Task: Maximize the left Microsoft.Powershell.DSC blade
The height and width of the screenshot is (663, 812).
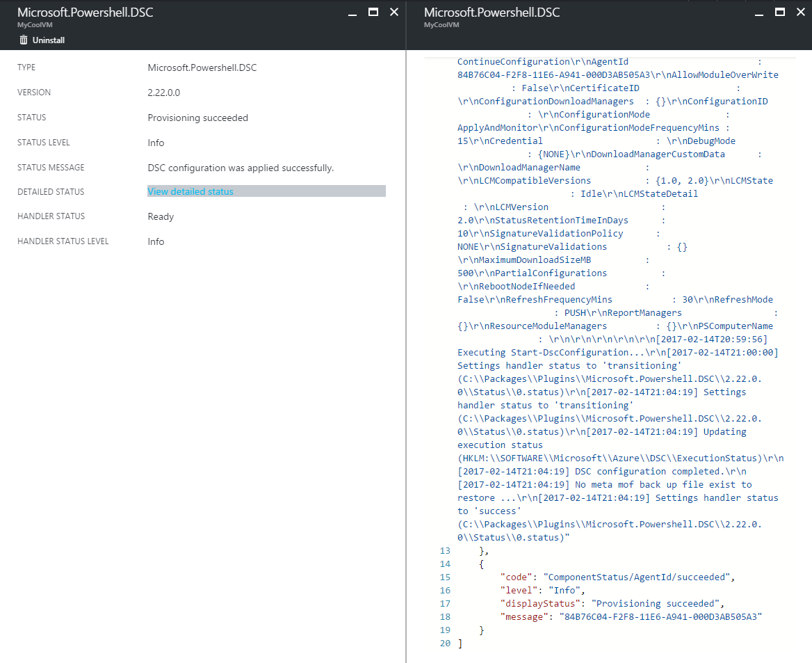Action: 373,12
